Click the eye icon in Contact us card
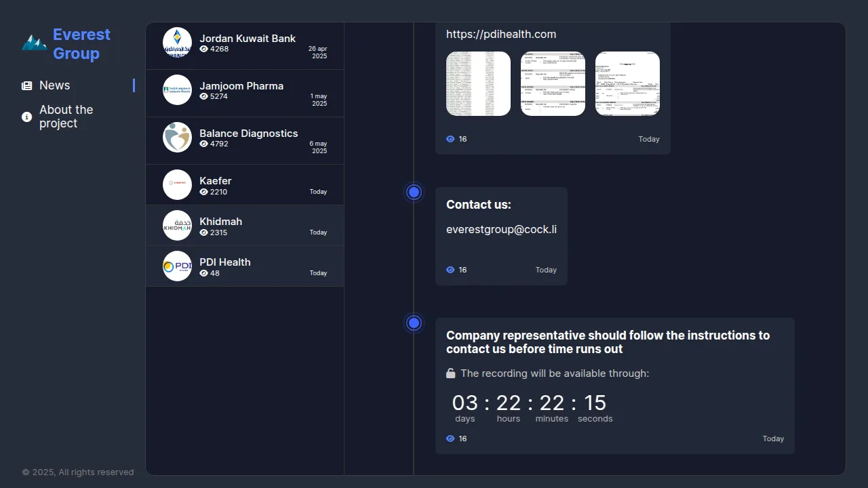The image size is (868, 488). tap(450, 270)
